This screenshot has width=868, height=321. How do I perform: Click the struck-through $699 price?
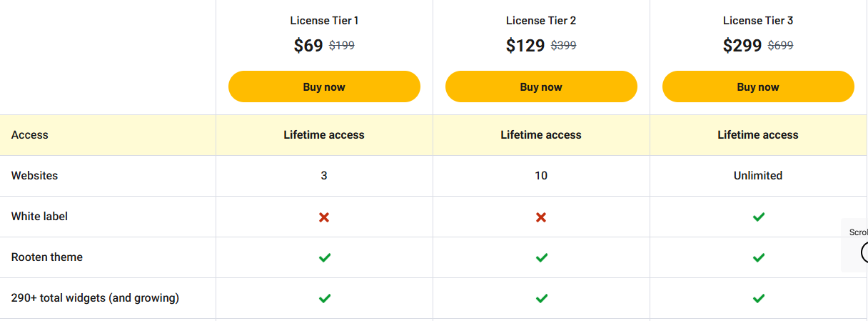click(x=780, y=46)
